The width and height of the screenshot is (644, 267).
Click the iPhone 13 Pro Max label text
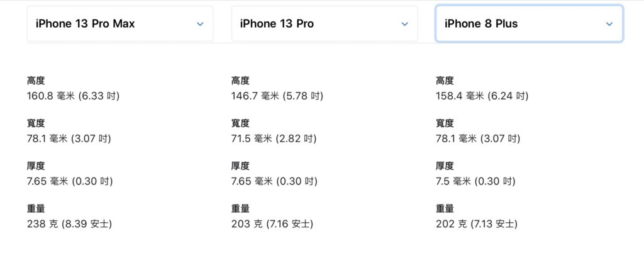[x=85, y=24]
